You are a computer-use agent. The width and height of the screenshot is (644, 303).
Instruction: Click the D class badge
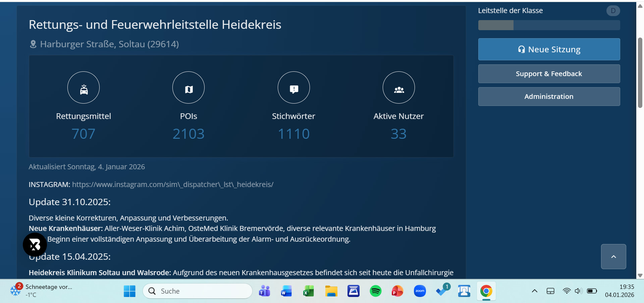point(613,11)
